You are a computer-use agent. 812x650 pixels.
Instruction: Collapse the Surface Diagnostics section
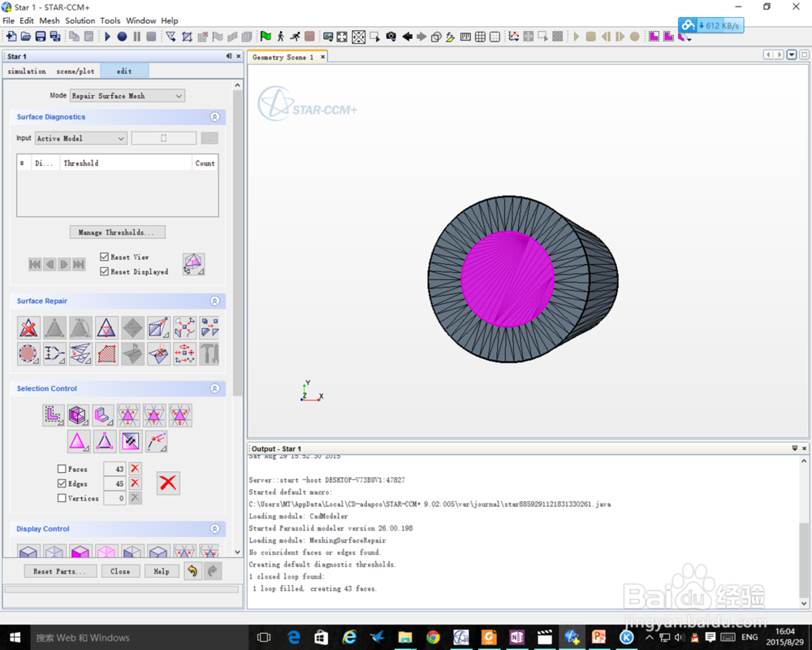215,117
